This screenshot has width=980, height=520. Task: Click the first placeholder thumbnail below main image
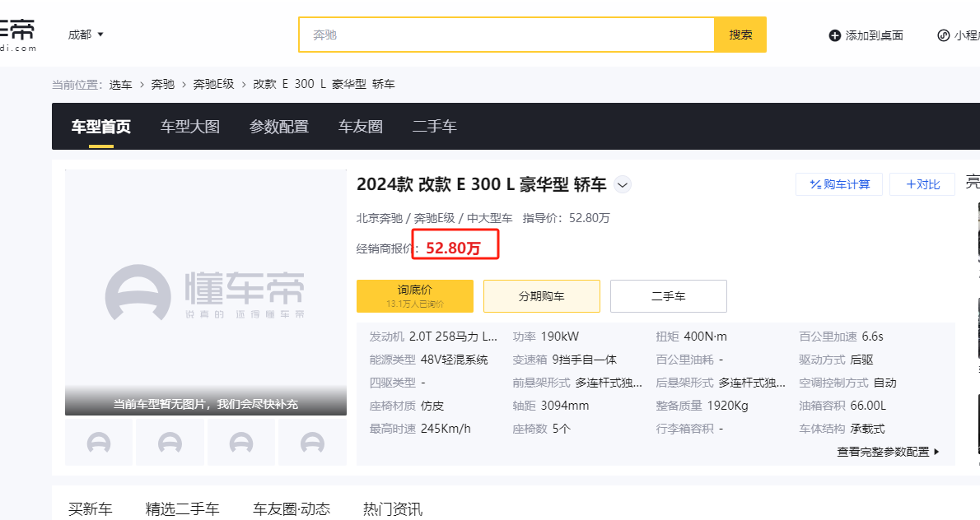pyautogui.click(x=99, y=443)
